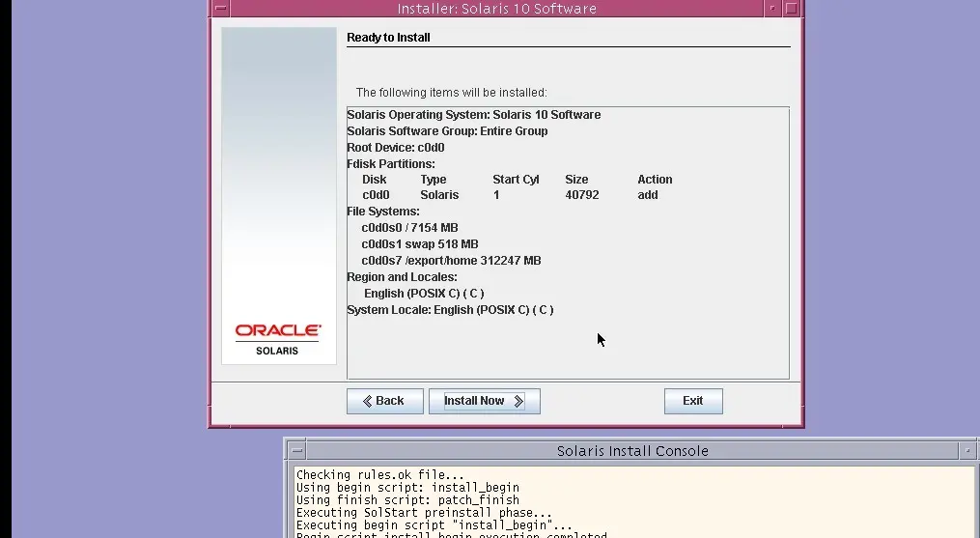Click the 'Action' column header
980x538 pixels.
pos(655,180)
